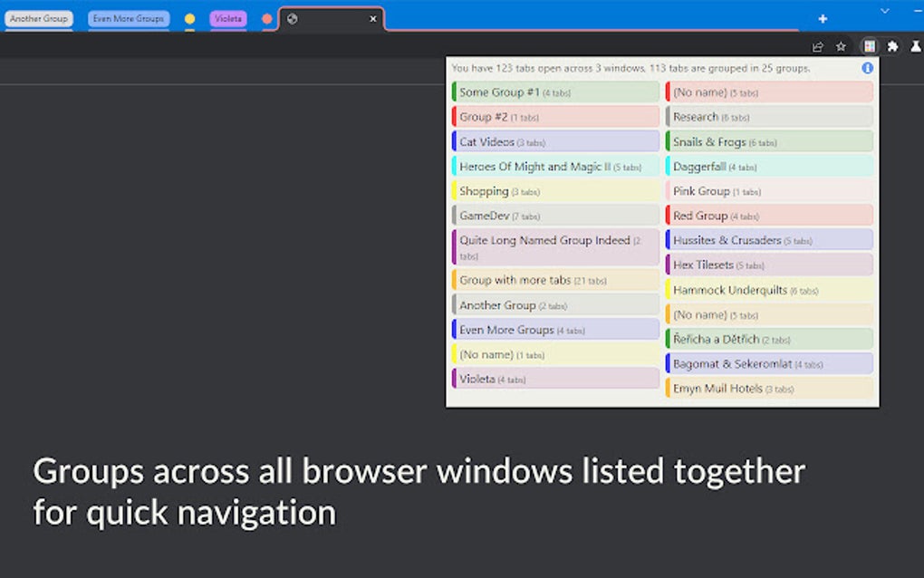924x578 pixels.
Task: Open the Cat Videos group entry
Action: (x=555, y=141)
